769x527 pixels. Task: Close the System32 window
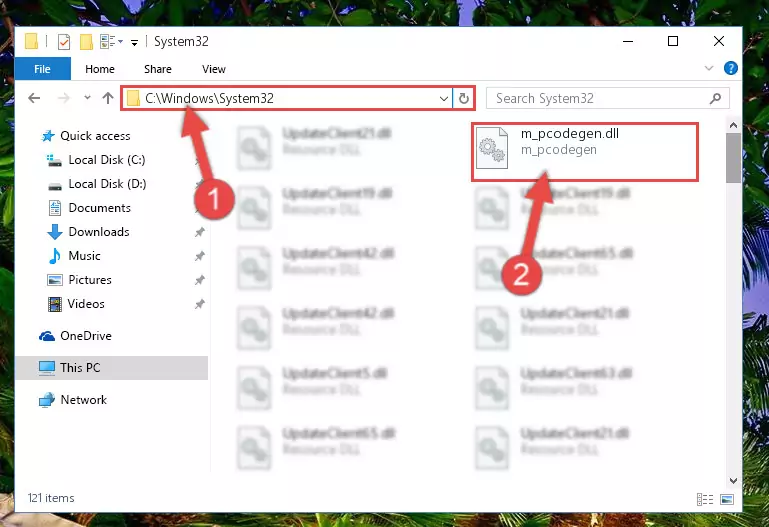[718, 42]
